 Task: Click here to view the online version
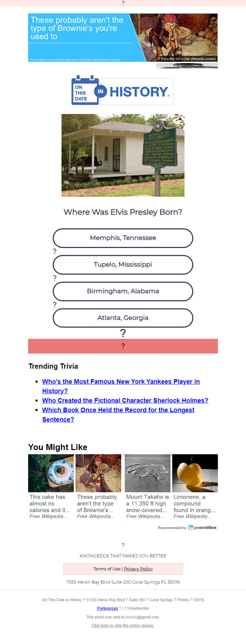123,625
